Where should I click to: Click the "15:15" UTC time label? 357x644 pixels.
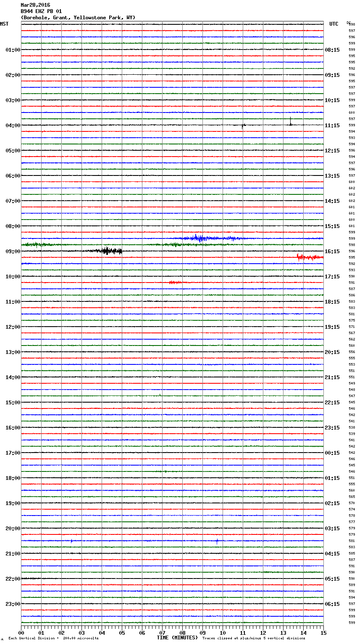click(332, 226)
